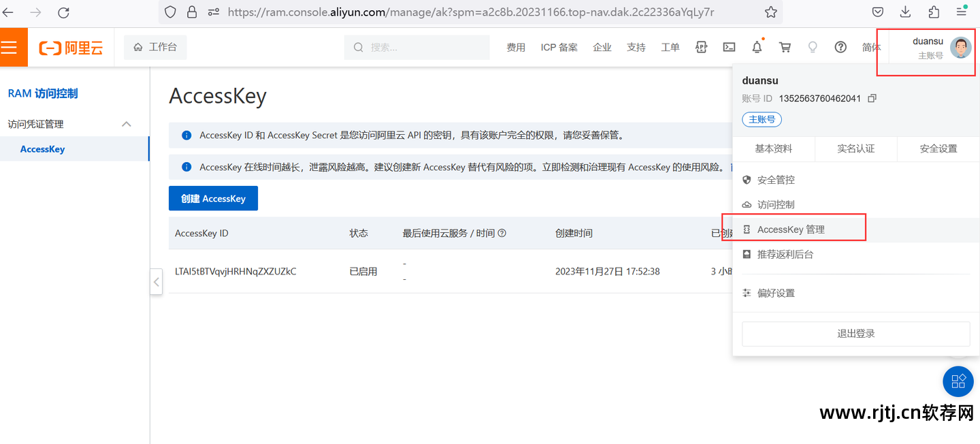Click the 状态 column header
Image resolution: width=980 pixels, height=444 pixels.
[359, 233]
